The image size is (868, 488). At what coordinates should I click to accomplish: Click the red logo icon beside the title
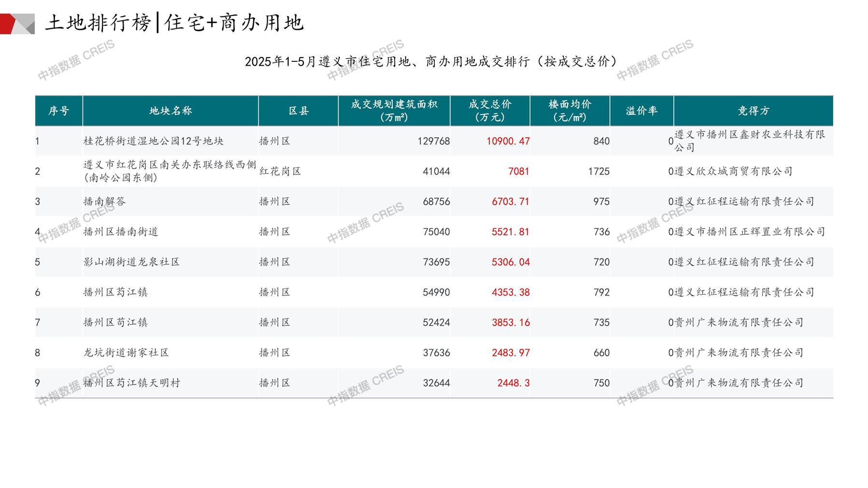[x=17, y=24]
